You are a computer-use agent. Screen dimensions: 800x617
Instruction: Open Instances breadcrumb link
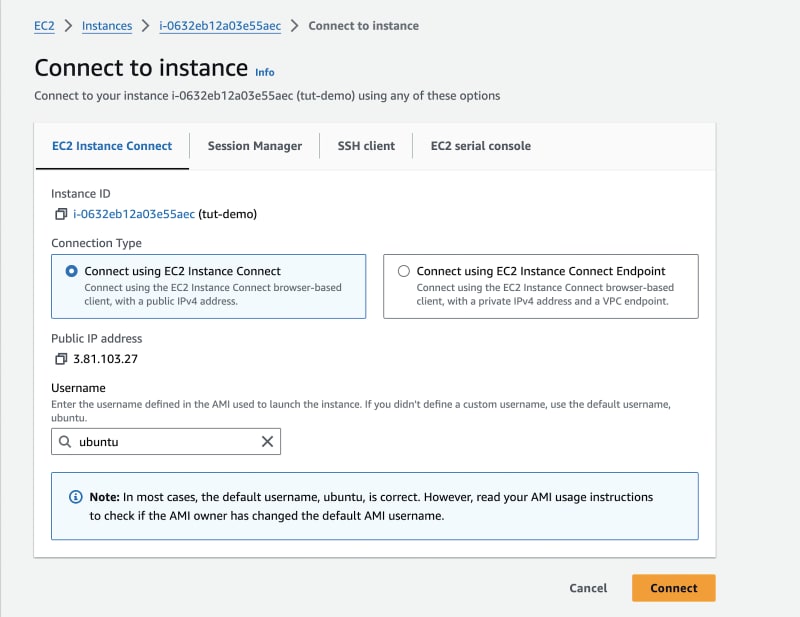click(107, 26)
